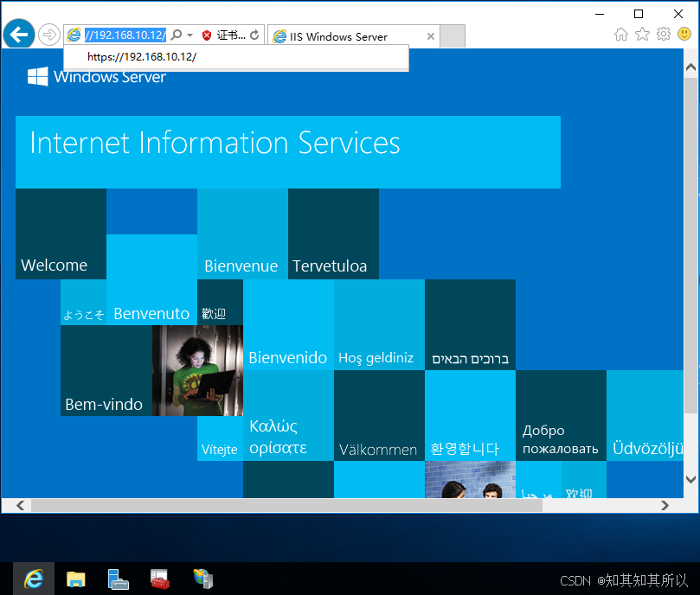The height and width of the screenshot is (595, 700).
Task: Open a new blank tab
Action: (453, 36)
